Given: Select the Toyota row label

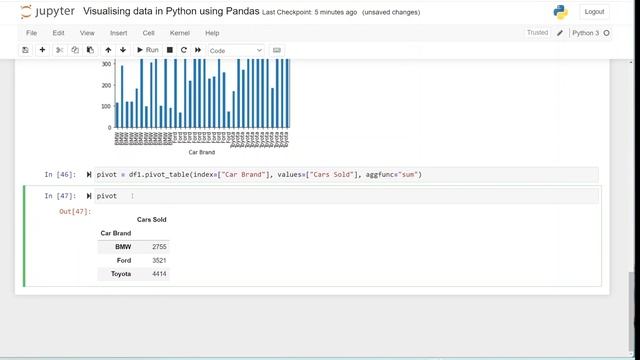Looking at the screenshot, I should 121,274.
